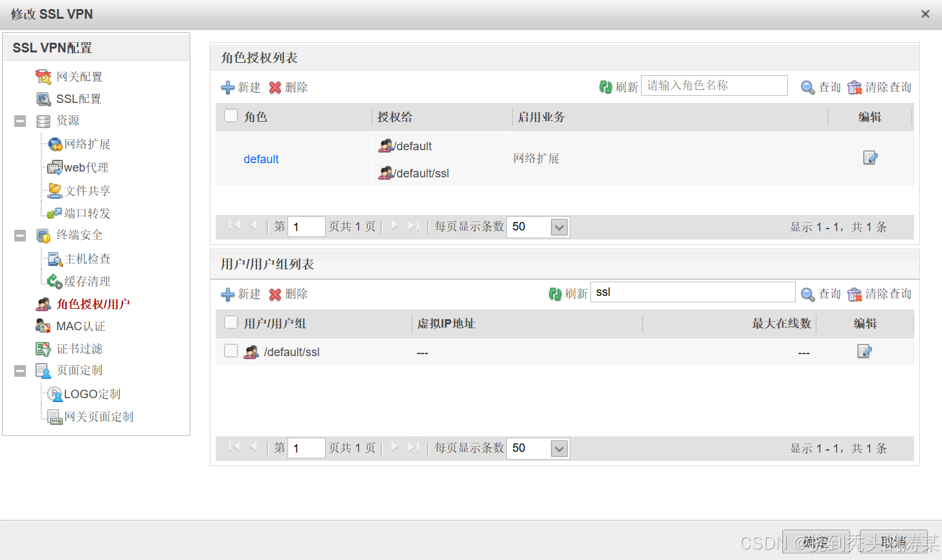Click user list page number field
The image size is (942, 560).
(x=306, y=448)
